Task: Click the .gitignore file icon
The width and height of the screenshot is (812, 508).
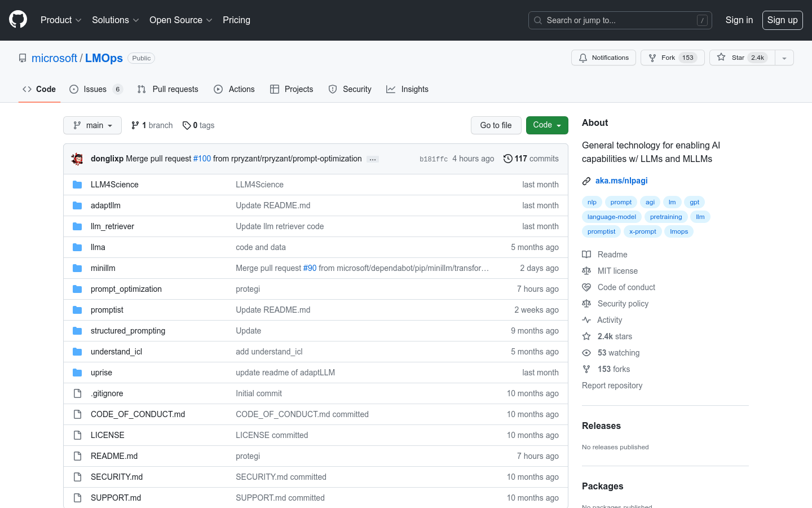Action: pos(77,393)
